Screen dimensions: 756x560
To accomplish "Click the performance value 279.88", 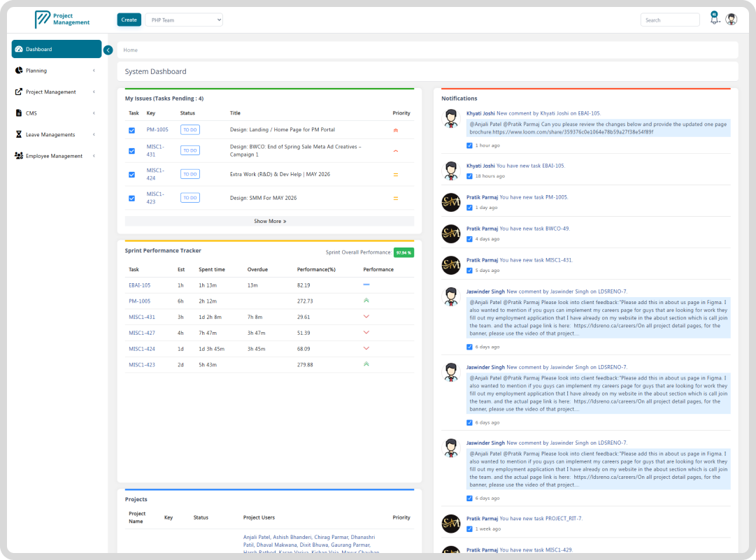I will pyautogui.click(x=305, y=365).
